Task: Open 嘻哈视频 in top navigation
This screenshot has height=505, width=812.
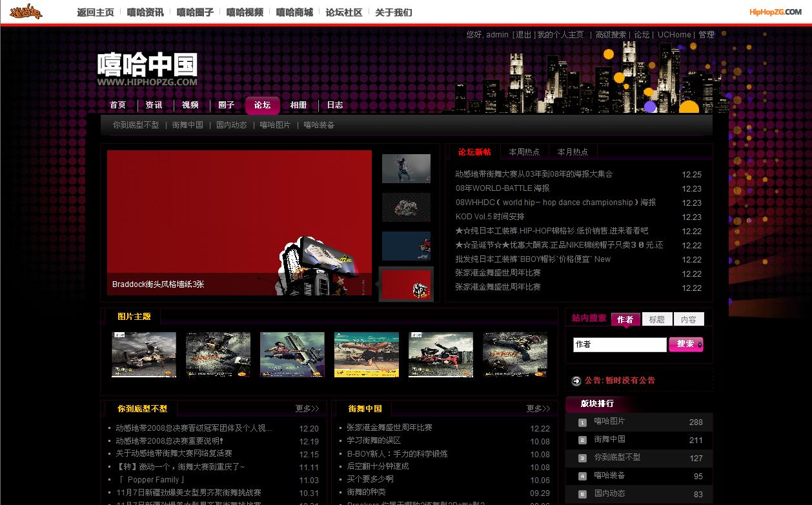Action: coord(245,12)
